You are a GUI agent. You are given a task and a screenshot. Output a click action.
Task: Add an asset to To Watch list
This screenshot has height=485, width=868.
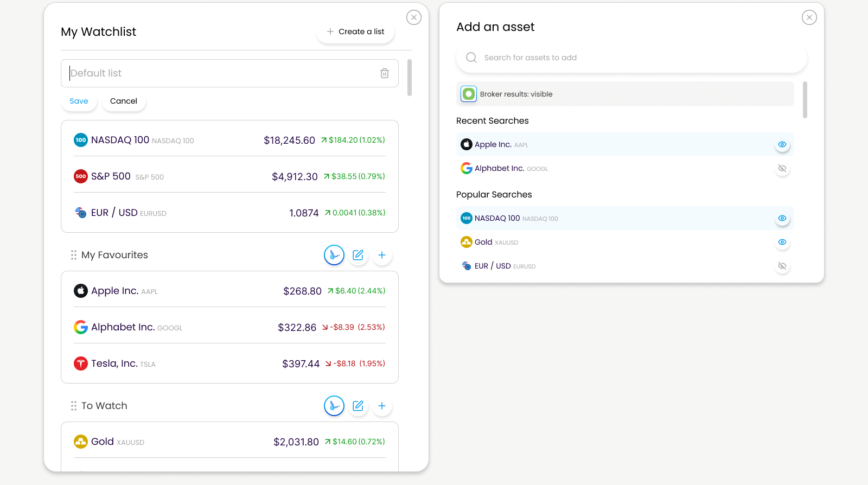click(382, 406)
